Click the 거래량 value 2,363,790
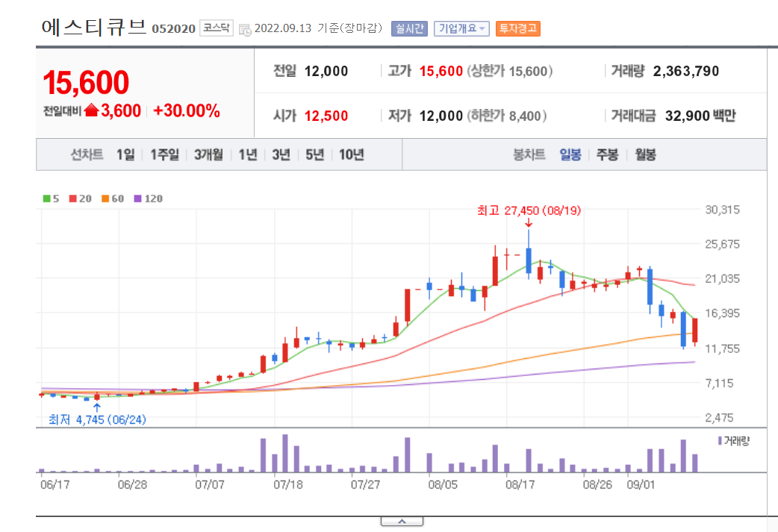Screen dimensions: 778x532 (686, 72)
